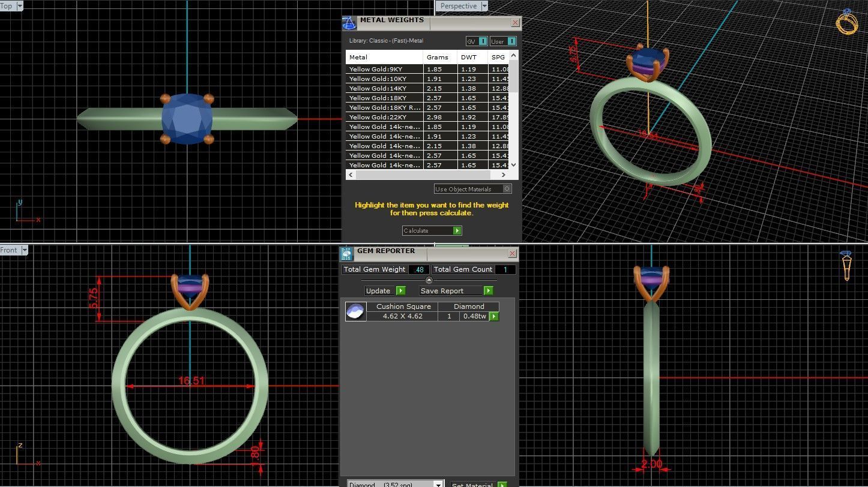
Task: Click the green arrow next to Calculate
Action: [457, 230]
